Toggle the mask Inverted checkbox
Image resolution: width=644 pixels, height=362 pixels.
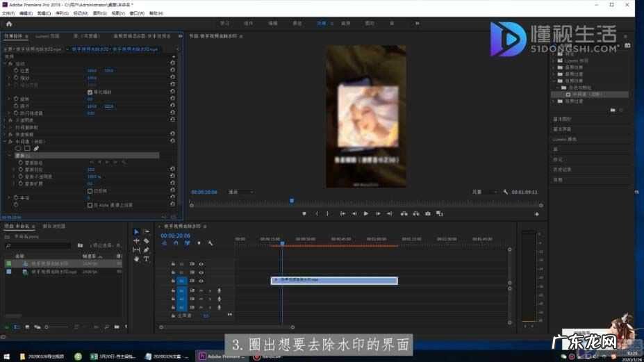coord(90,190)
